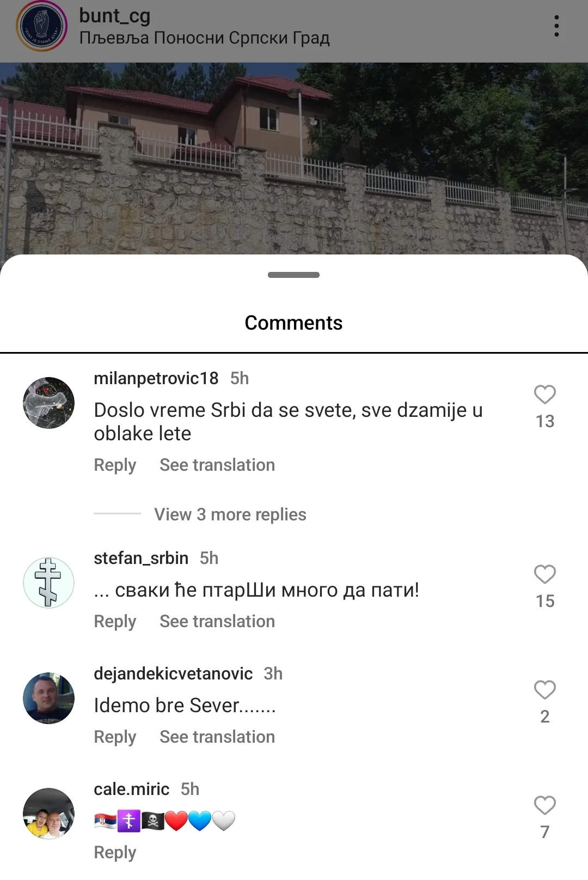Expand View 3 more replies
Screen dimensions: 588x880
(230, 514)
